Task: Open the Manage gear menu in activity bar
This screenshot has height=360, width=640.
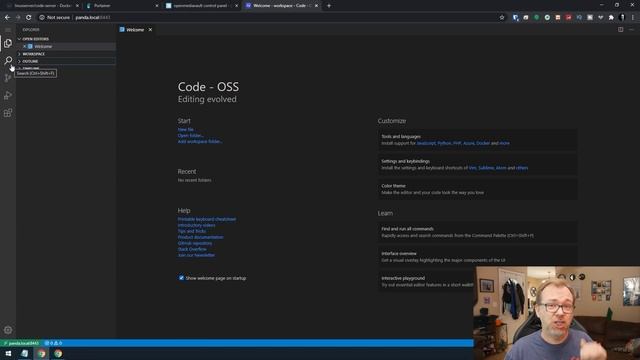Action: (8, 330)
